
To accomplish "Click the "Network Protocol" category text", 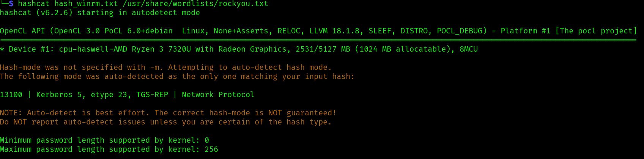I will (218, 95).
